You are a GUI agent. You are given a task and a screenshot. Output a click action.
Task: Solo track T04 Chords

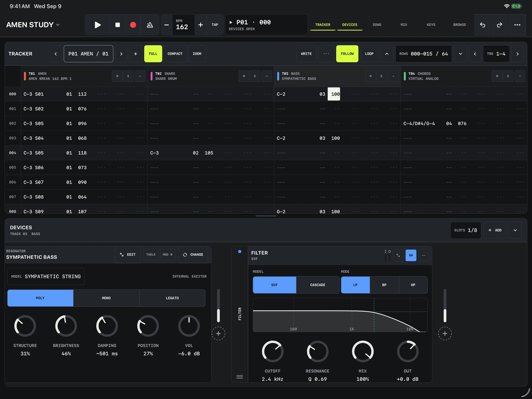[x=508, y=76]
